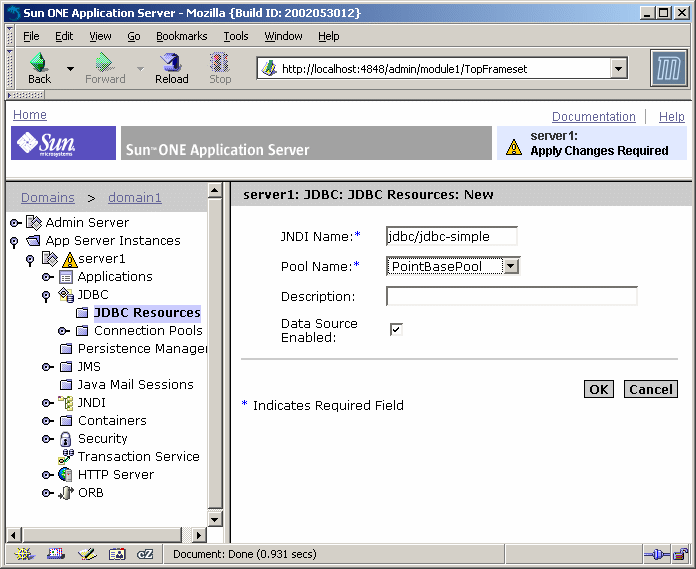Click the Applications node icon
The height and width of the screenshot is (569, 696).
click(x=66, y=277)
